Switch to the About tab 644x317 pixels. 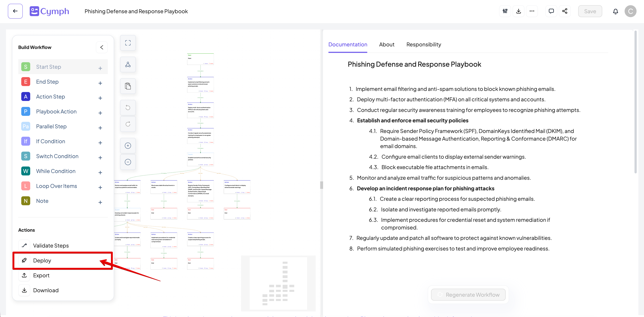pyautogui.click(x=387, y=45)
